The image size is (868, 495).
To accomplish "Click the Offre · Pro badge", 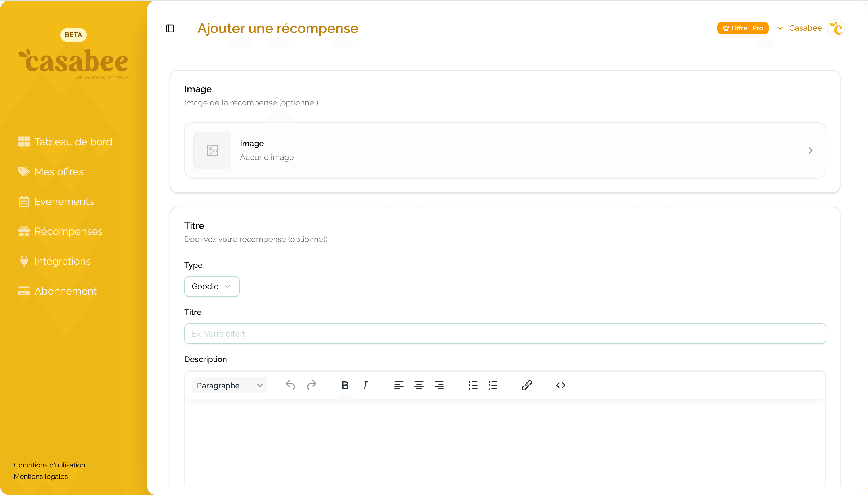I will tap(743, 28).
